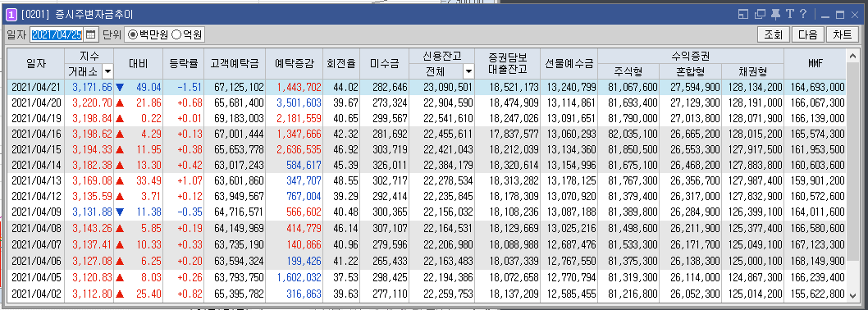The width and height of the screenshot is (868, 310).
Task: Click the date input field 2021/04/25
Action: pos(57,35)
